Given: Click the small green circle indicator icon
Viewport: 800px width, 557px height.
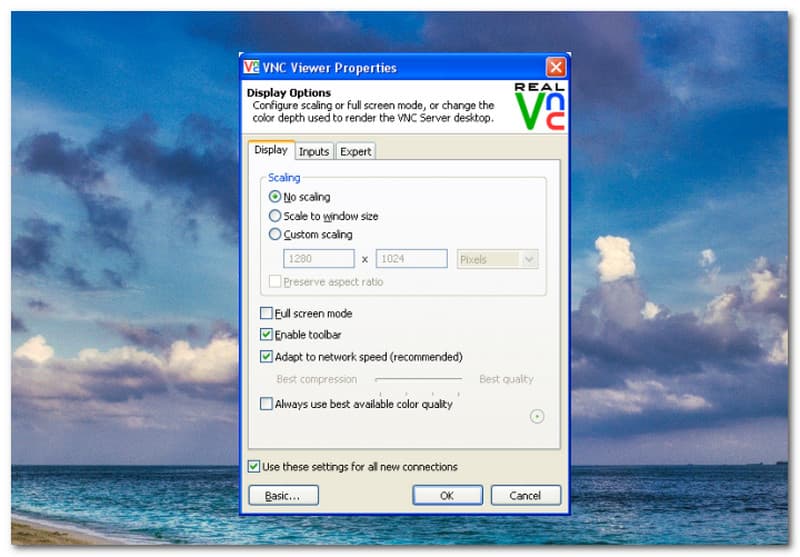Looking at the screenshot, I should 537,416.
